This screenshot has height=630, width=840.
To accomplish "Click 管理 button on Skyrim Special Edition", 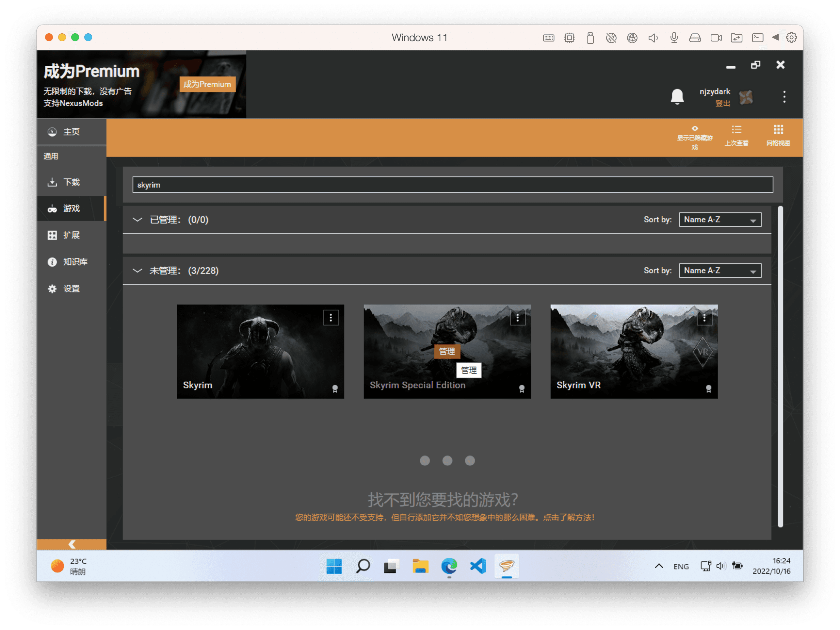I will (447, 352).
